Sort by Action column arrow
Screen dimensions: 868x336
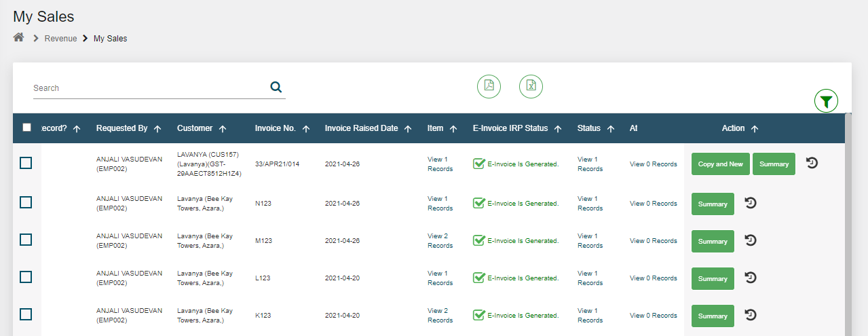pos(755,128)
